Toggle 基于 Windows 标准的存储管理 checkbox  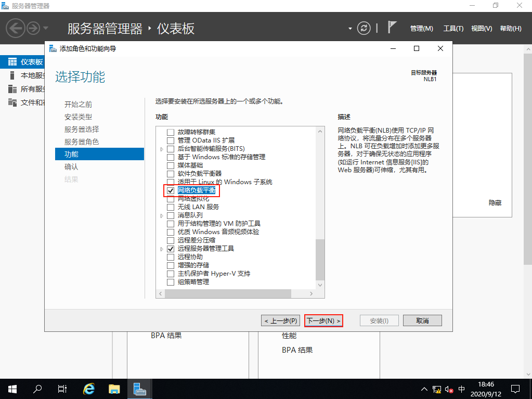(x=171, y=157)
